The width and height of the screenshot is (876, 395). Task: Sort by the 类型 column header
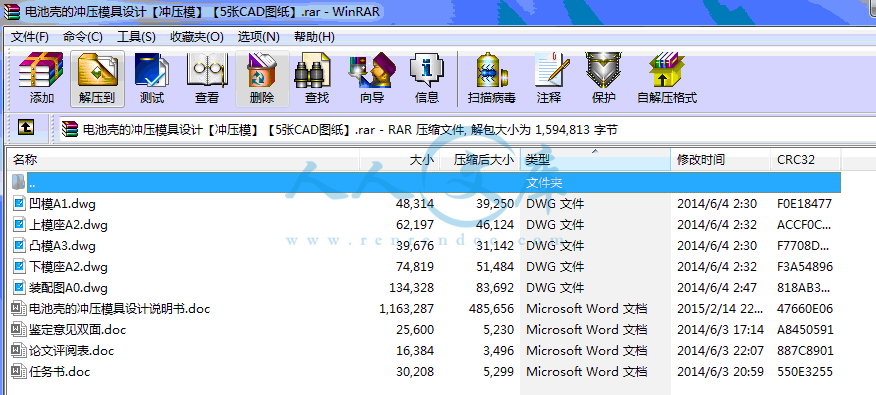(x=596, y=160)
